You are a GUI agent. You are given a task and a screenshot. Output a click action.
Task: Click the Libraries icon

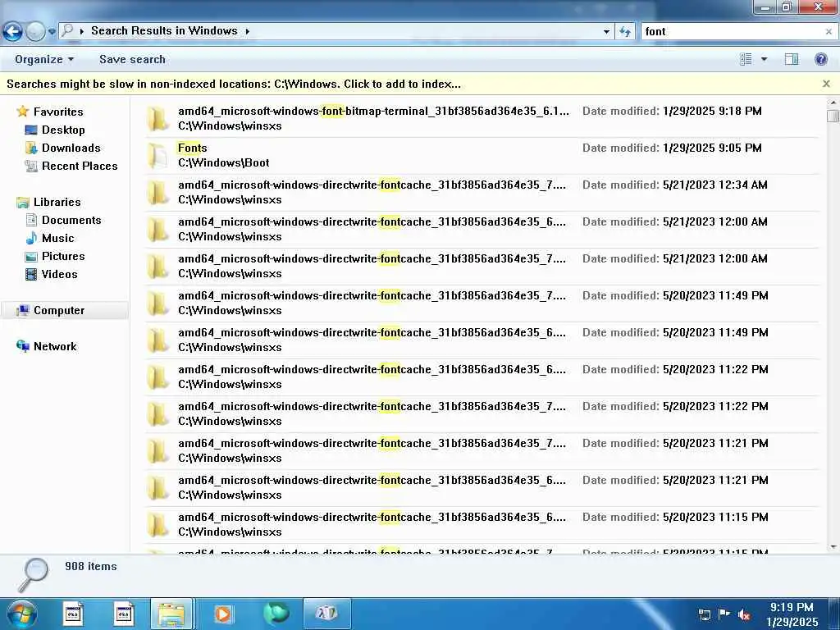tap(22, 202)
